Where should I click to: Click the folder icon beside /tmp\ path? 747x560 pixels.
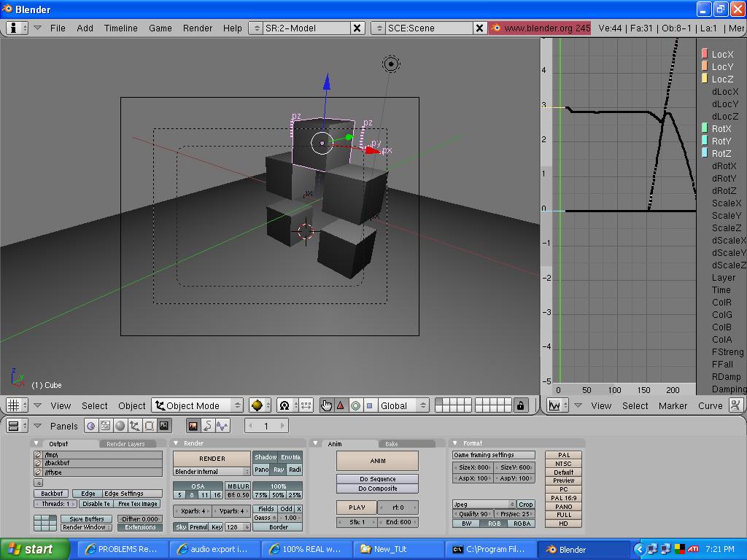tap(38, 455)
